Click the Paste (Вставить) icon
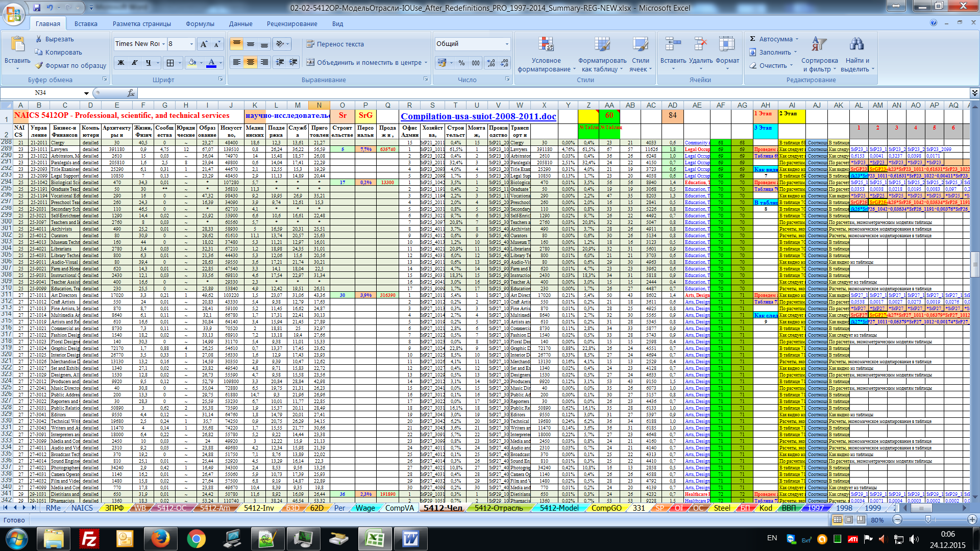This screenshot has height=551, width=980. pos(17,45)
